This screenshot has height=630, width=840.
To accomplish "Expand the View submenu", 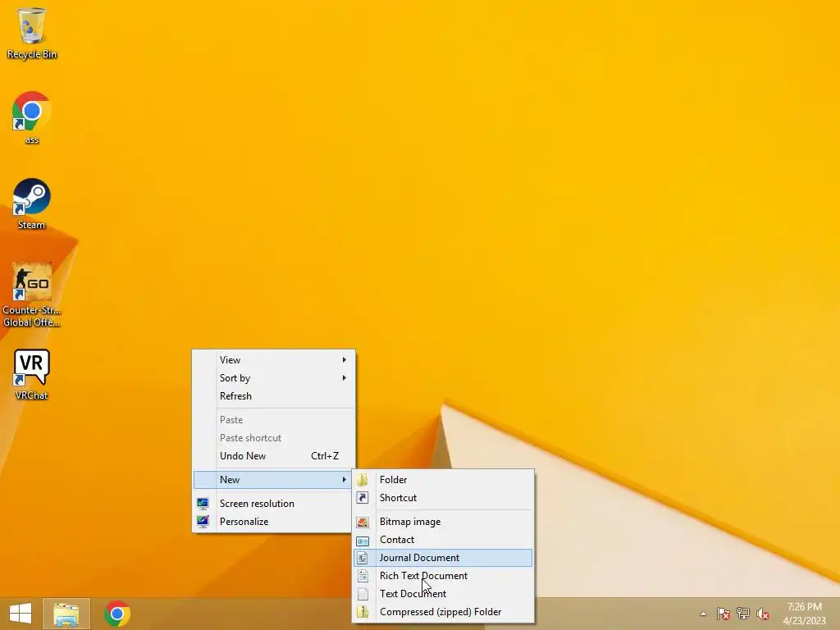I will [274, 360].
